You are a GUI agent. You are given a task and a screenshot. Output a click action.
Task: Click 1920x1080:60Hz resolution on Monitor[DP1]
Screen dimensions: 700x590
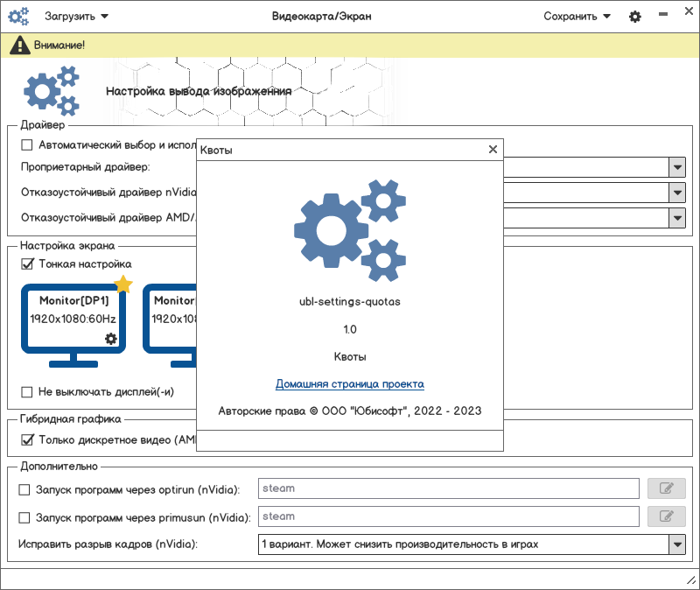coord(73,319)
